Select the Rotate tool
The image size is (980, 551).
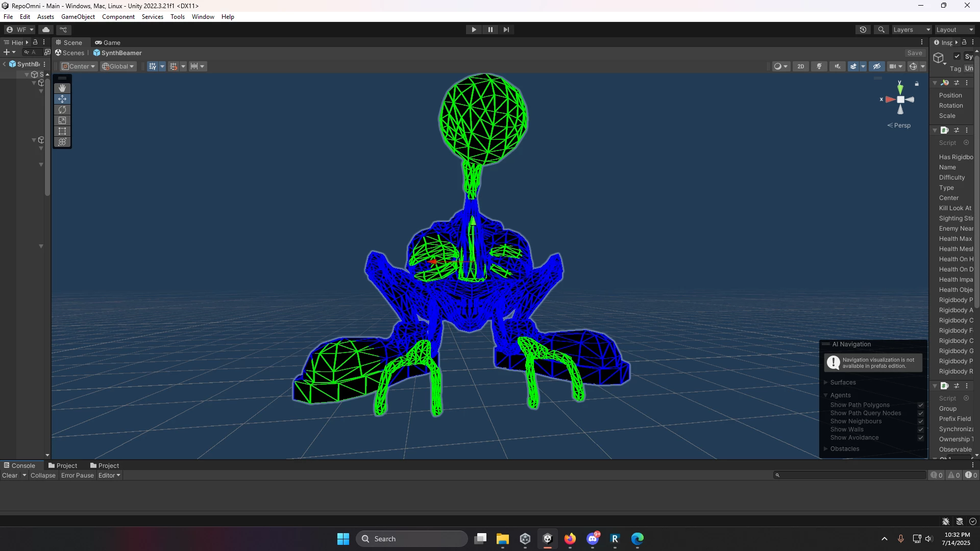pos(62,110)
